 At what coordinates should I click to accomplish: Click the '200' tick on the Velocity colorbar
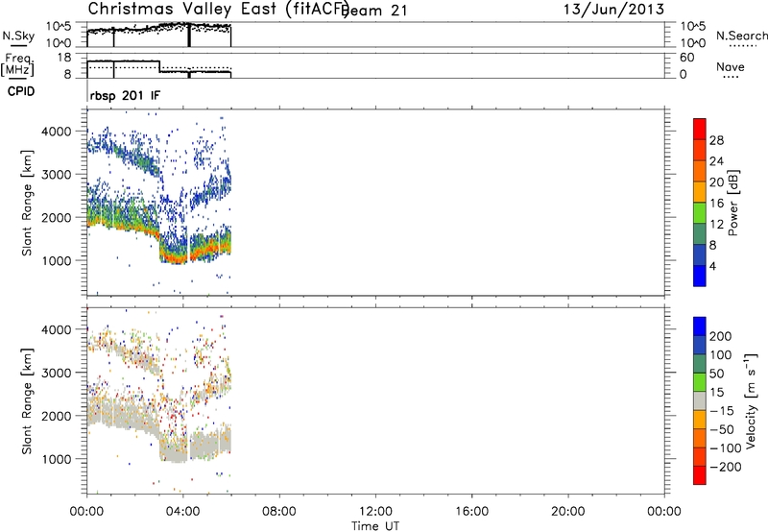click(721, 336)
